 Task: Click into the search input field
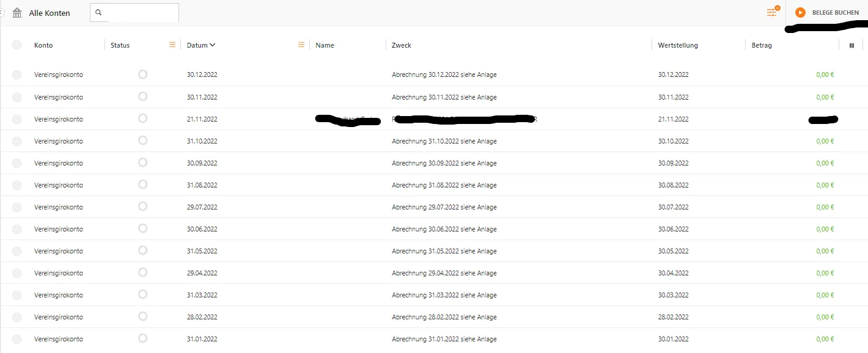[142, 13]
